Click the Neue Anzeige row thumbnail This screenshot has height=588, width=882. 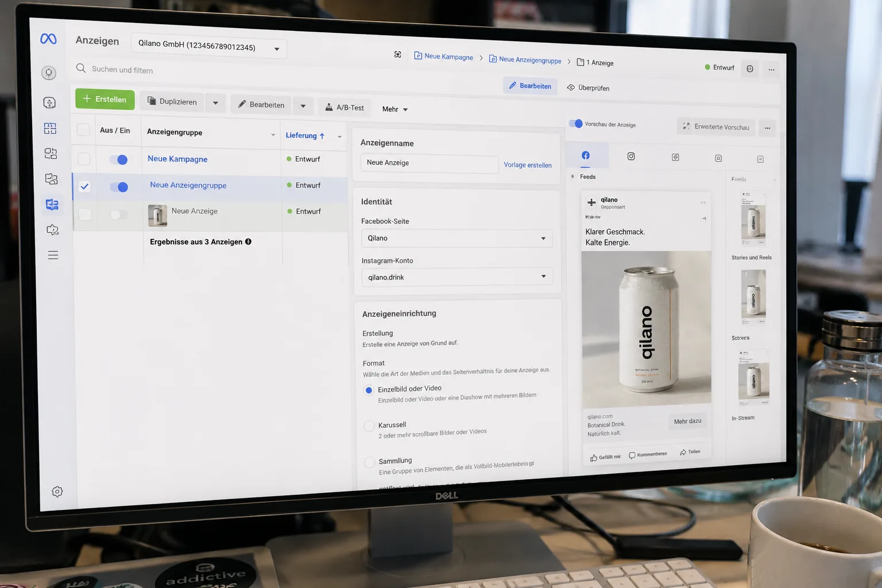tap(157, 215)
